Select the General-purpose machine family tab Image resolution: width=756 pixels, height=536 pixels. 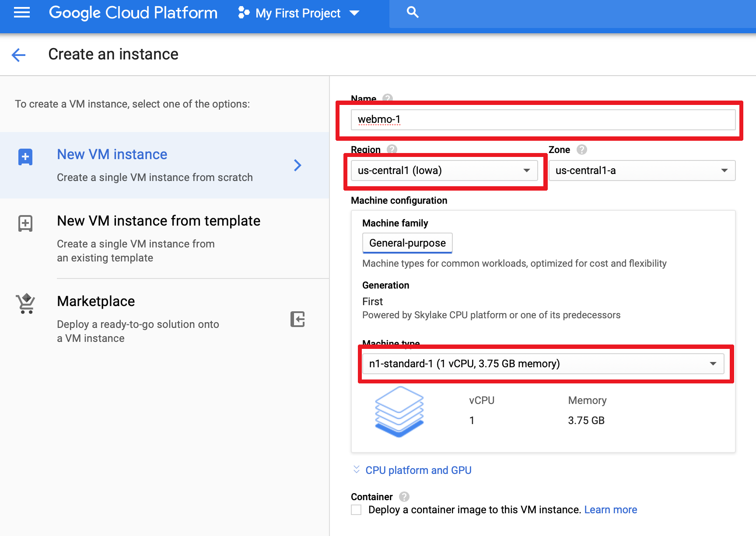[x=407, y=243]
